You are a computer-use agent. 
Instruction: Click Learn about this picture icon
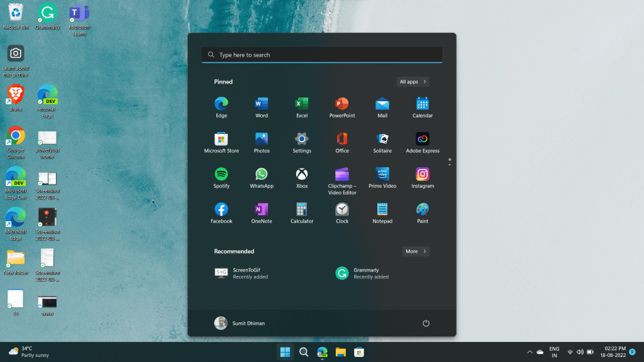16,61
